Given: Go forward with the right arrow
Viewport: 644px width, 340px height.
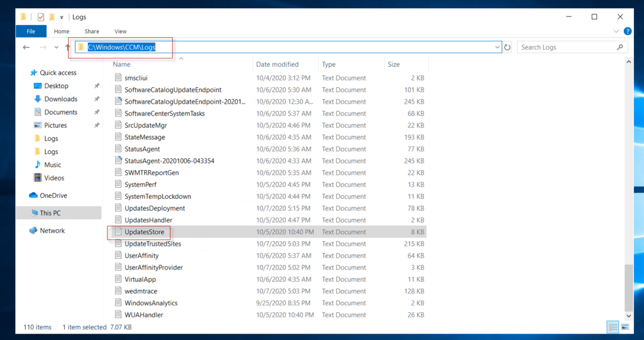Looking at the screenshot, I should [43, 47].
